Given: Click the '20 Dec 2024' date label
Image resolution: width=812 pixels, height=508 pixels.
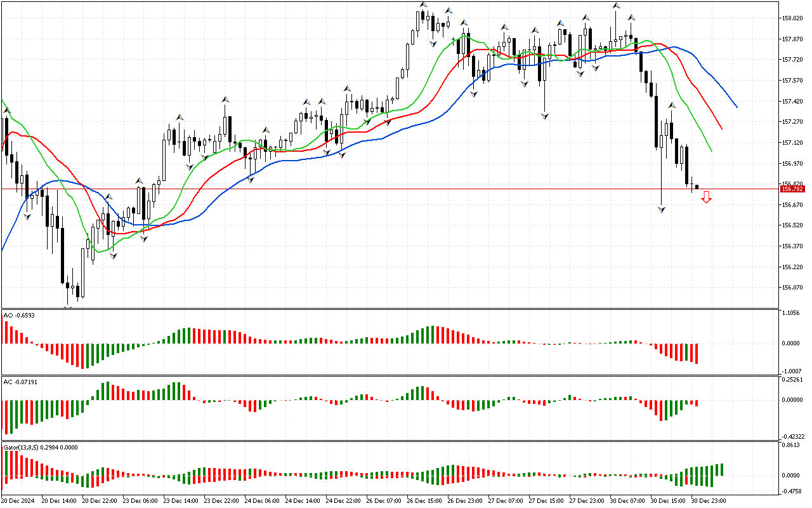Looking at the screenshot, I should (19, 501).
